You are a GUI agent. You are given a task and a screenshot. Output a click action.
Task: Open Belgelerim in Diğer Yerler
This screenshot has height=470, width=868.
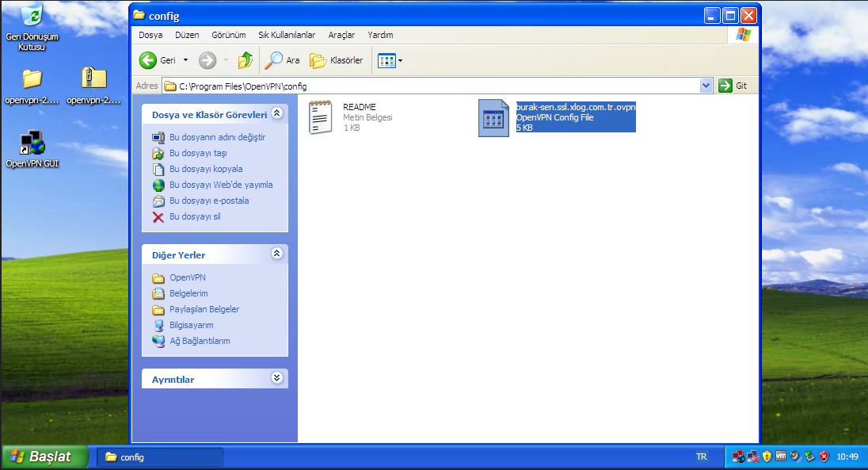(x=188, y=293)
